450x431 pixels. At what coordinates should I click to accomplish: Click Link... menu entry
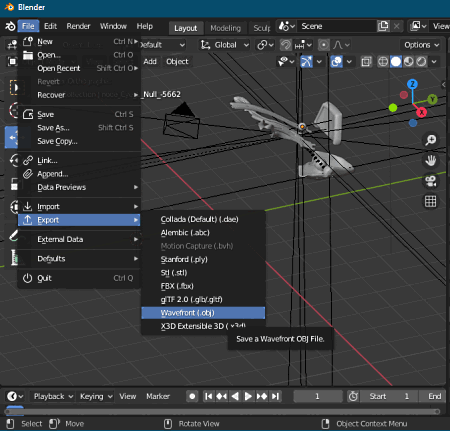click(x=79, y=160)
